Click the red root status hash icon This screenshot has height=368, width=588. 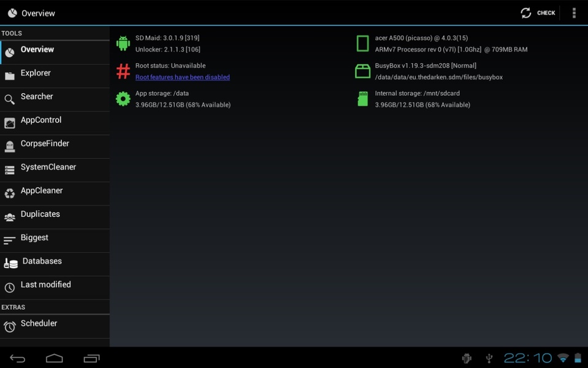tap(123, 71)
